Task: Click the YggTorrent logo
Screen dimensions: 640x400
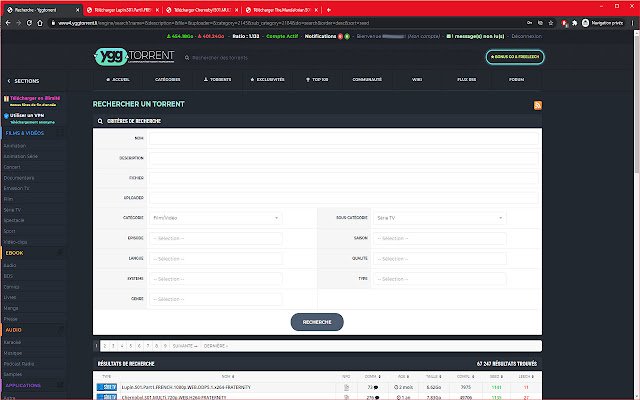Action: point(134,56)
